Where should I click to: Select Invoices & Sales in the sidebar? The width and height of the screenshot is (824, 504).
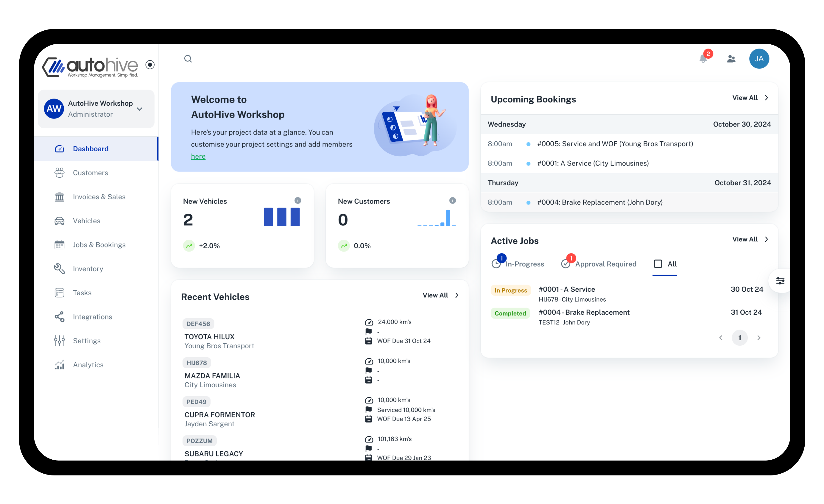[99, 196]
